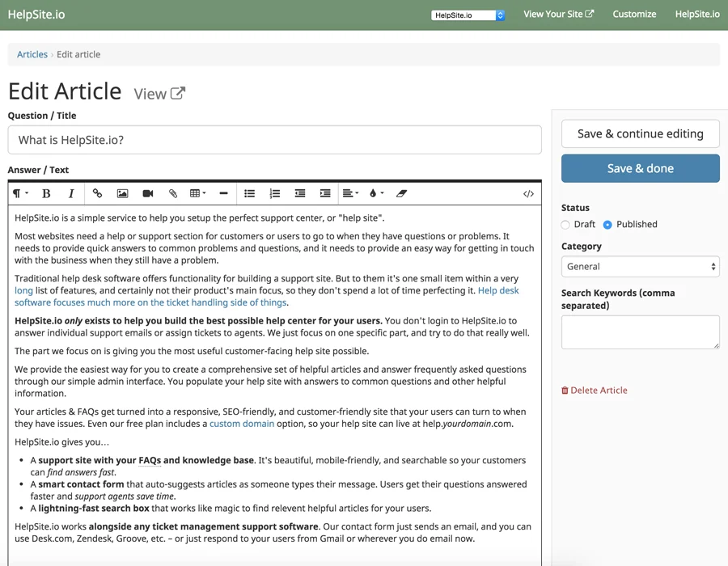Select the Published status radio button
728x566 pixels.
pos(609,224)
